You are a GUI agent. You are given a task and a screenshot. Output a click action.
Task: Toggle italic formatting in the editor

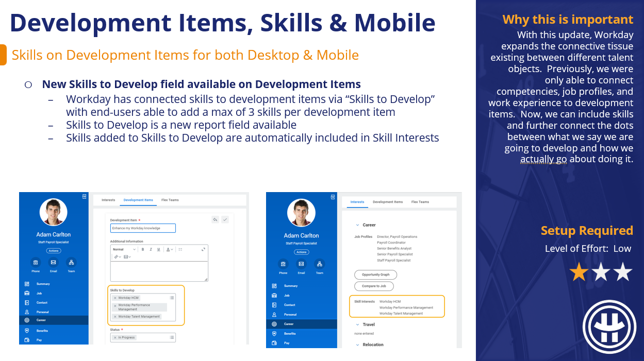[x=151, y=249]
